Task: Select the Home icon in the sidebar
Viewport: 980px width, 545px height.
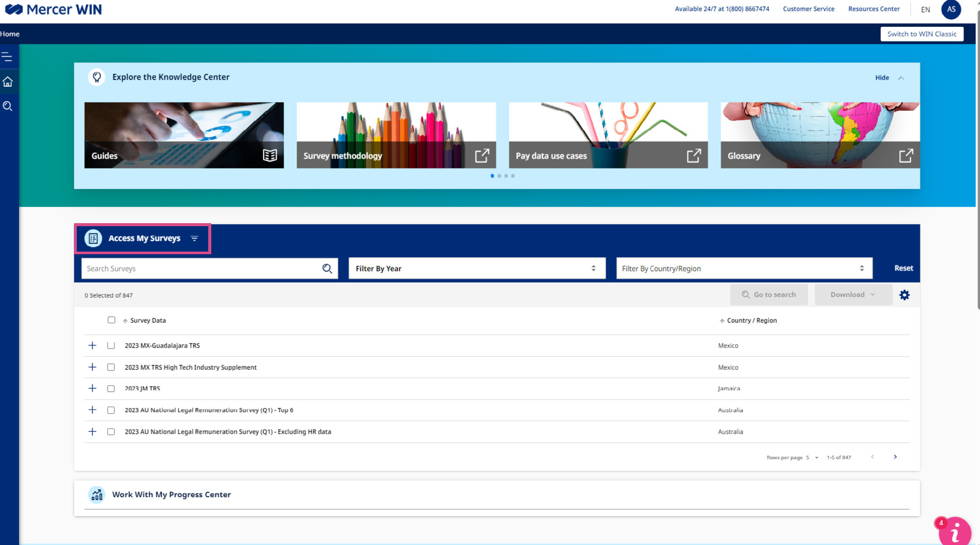Action: click(x=8, y=81)
